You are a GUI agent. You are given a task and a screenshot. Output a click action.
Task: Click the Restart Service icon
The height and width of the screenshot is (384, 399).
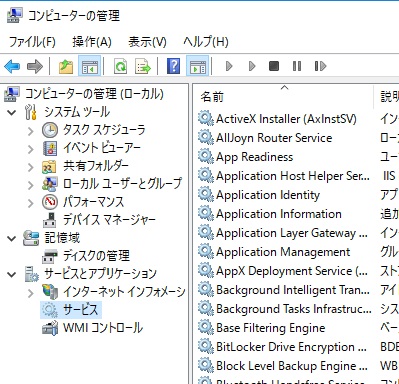pyautogui.click(x=320, y=66)
